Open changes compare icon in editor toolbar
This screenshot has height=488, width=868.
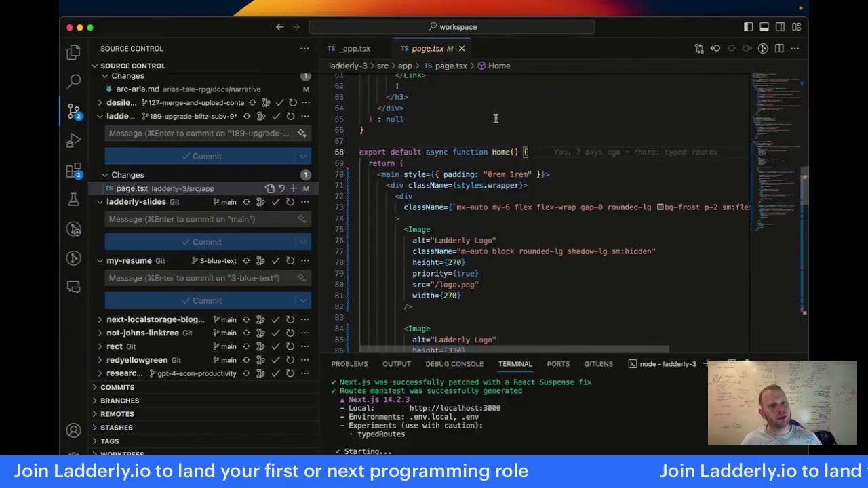click(699, 49)
